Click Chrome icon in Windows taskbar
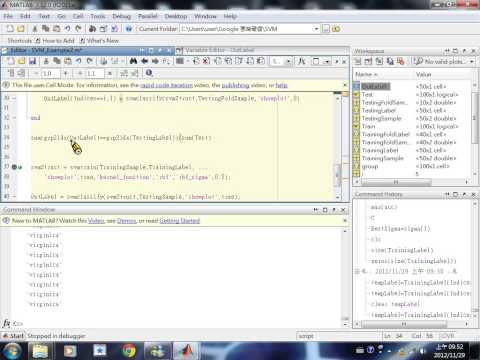 pos(129,351)
